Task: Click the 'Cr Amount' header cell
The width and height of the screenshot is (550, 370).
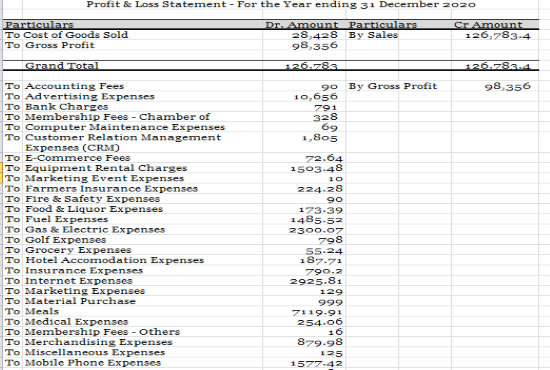Action: point(488,25)
